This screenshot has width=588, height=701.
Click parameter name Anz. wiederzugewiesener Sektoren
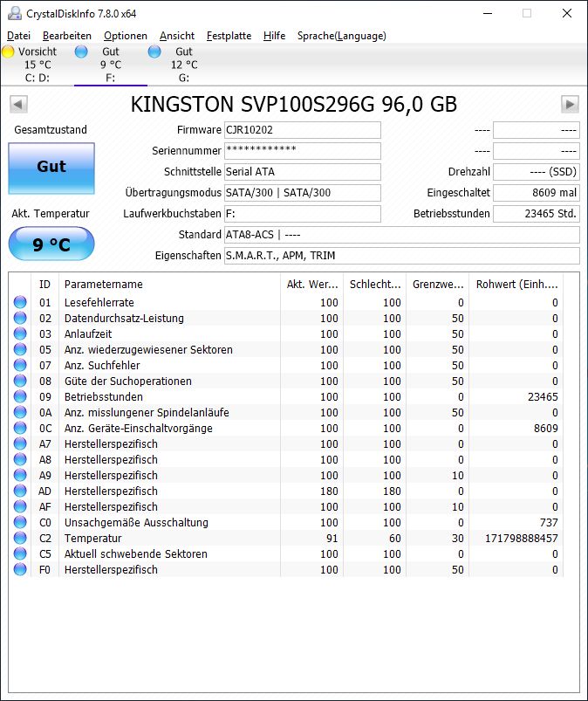click(x=148, y=349)
